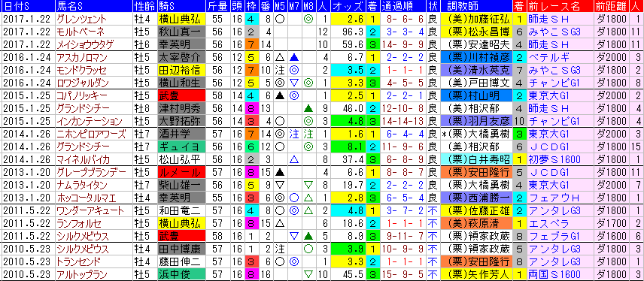Click jockey cell 横山和生
This screenshot has height=281, width=644.
(x=181, y=82)
